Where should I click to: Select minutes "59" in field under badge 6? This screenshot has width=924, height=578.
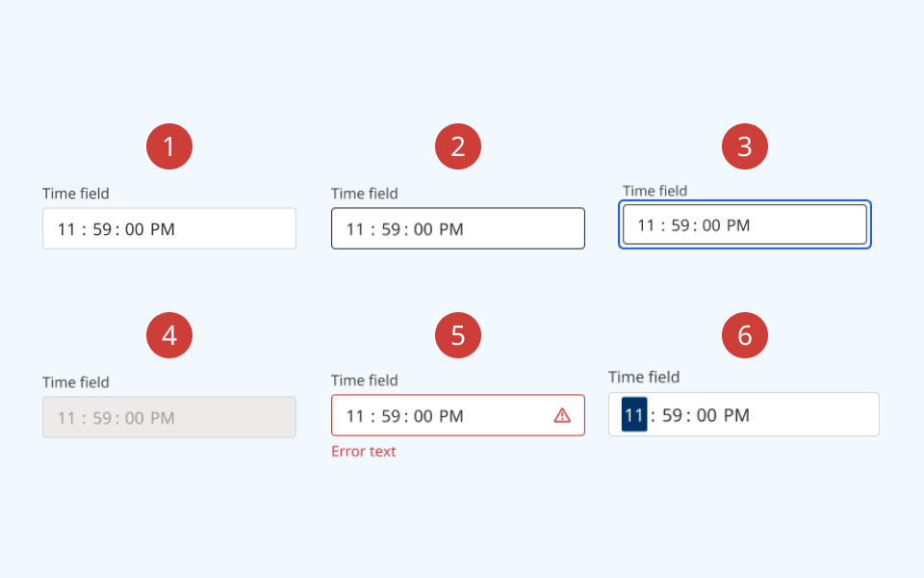[x=672, y=415]
